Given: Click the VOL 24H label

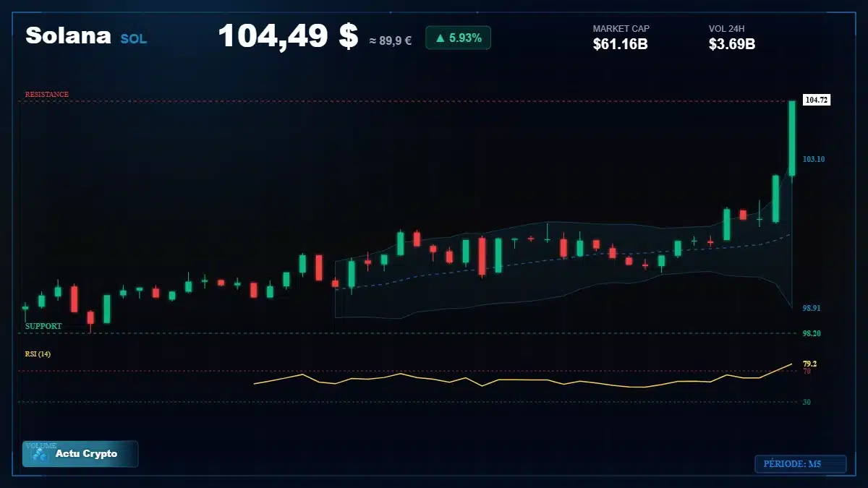Looking at the screenshot, I should click(727, 29).
